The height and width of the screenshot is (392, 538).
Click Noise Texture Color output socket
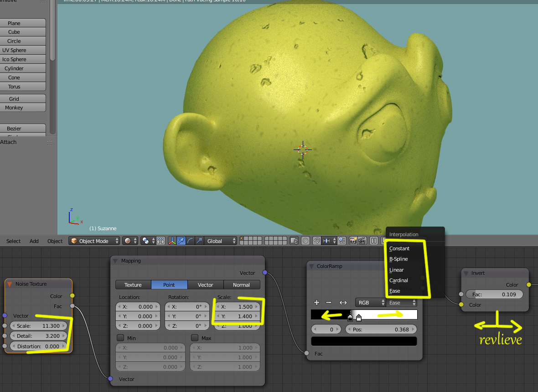coord(72,296)
